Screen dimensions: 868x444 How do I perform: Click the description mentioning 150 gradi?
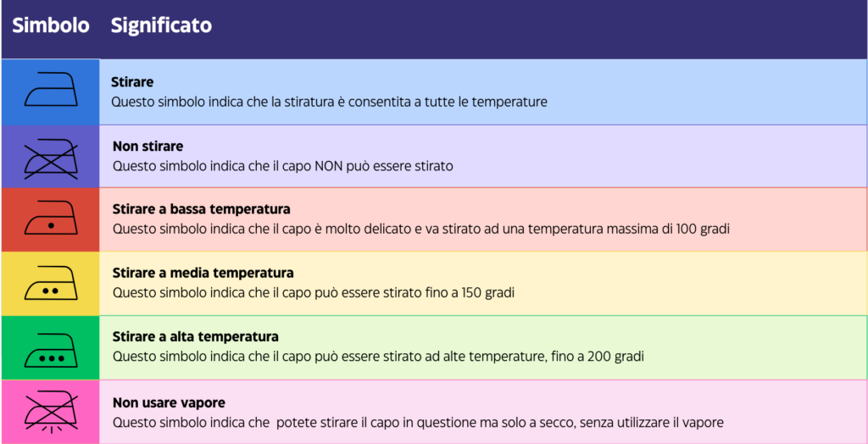pos(314,292)
